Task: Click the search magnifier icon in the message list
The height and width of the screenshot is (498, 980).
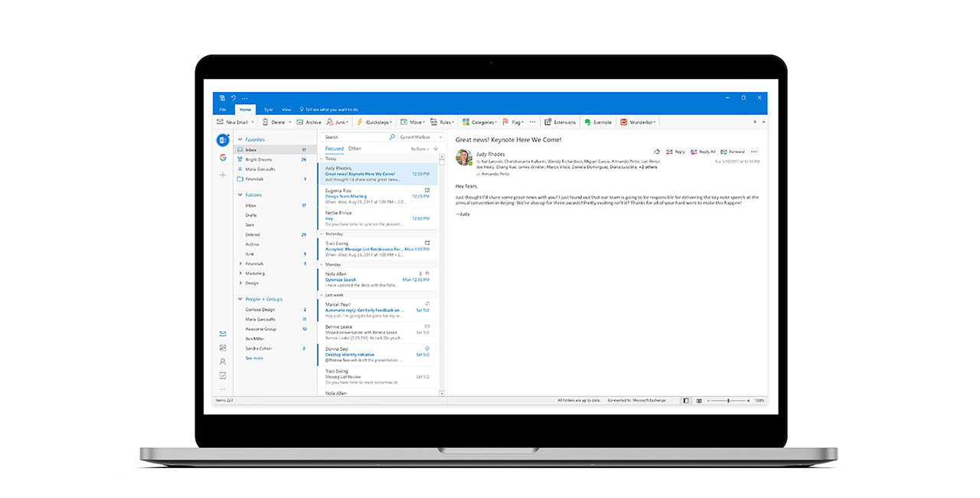Action: (x=392, y=137)
